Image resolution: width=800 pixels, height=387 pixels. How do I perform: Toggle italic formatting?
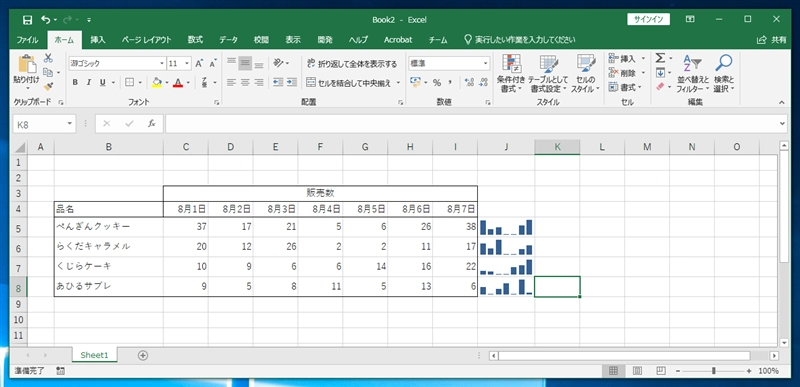pyautogui.click(x=89, y=82)
